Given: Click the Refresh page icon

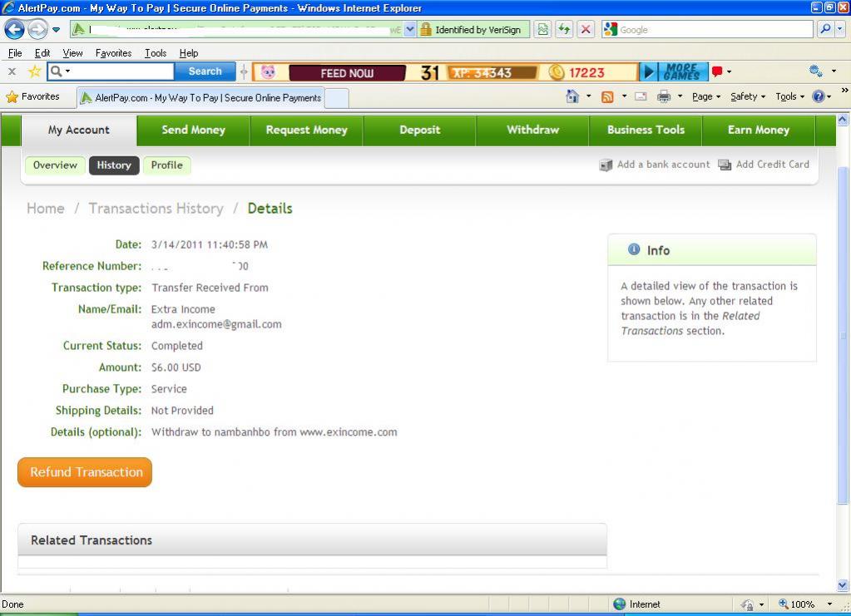Looking at the screenshot, I should (565, 29).
